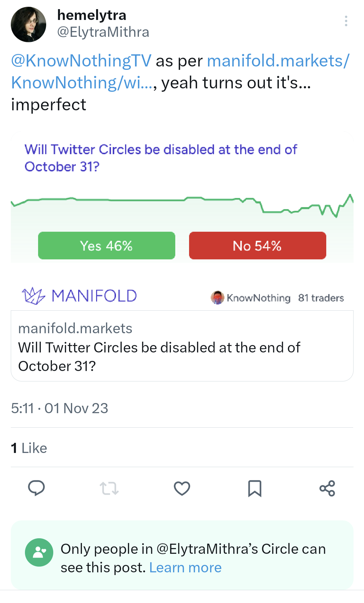Bookmark this post using the bookmark icon
The height and width of the screenshot is (603, 364).
[x=255, y=488]
